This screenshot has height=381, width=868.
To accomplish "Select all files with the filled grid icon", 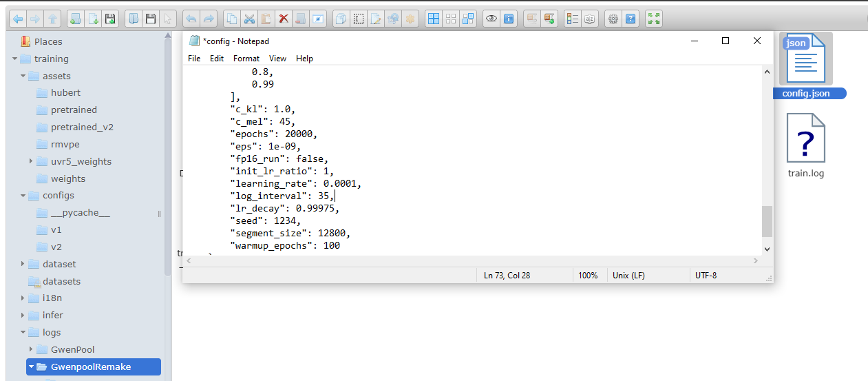I will 433,19.
